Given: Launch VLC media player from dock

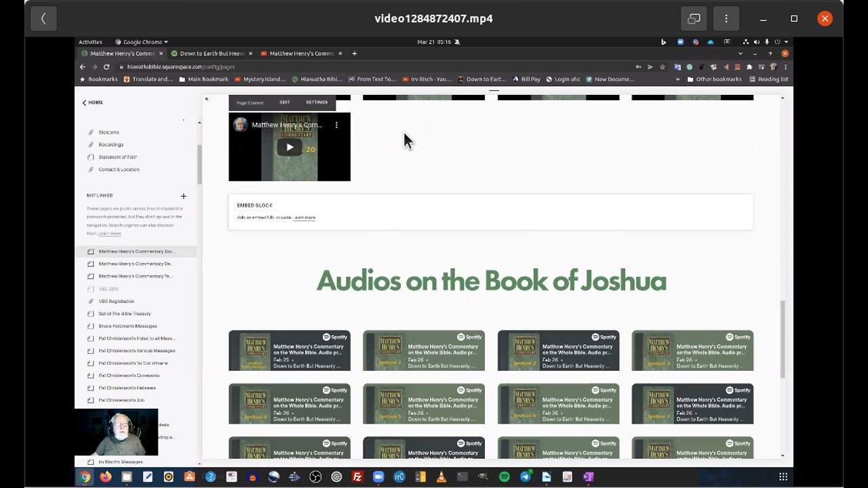Looking at the screenshot, I should (x=441, y=477).
